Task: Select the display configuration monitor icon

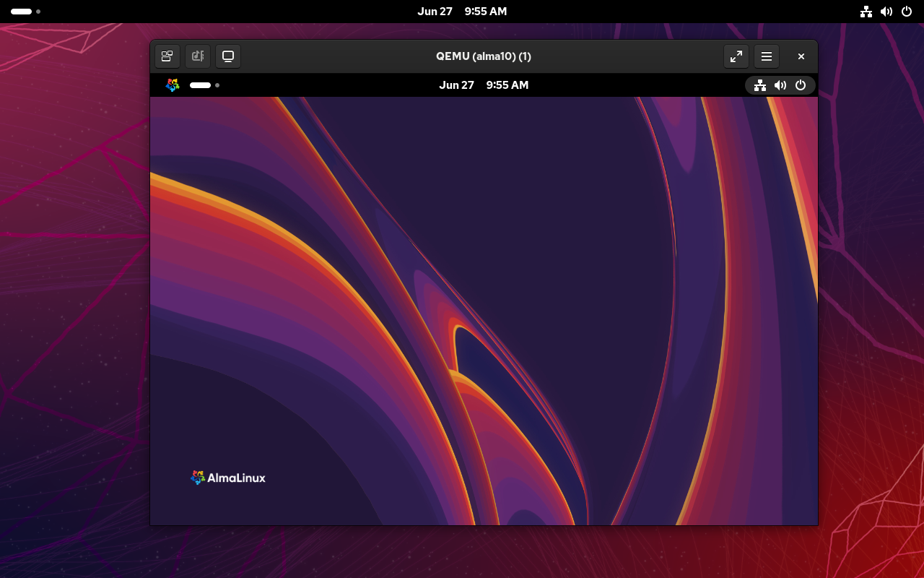Action: 228,56
